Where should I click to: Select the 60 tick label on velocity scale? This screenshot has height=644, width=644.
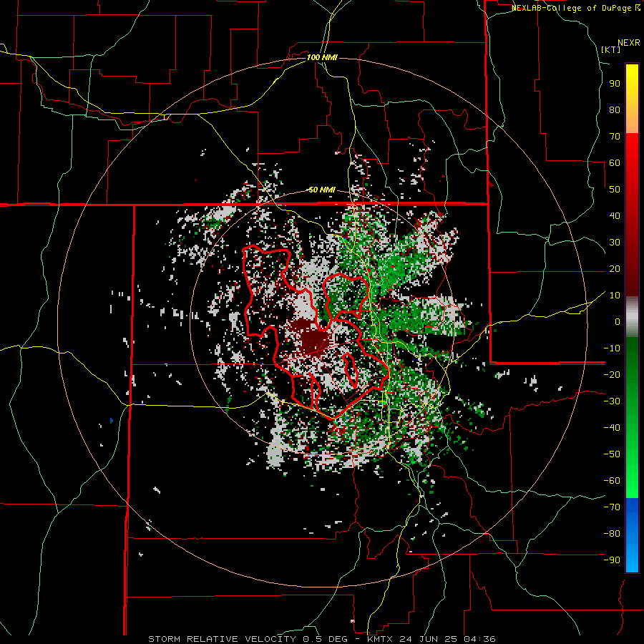point(615,162)
